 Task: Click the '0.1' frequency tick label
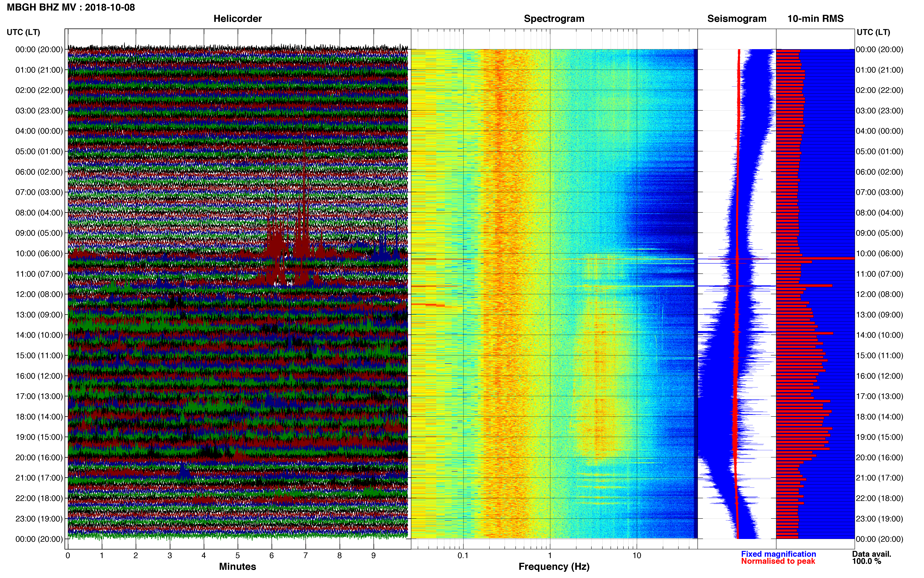pos(463,556)
